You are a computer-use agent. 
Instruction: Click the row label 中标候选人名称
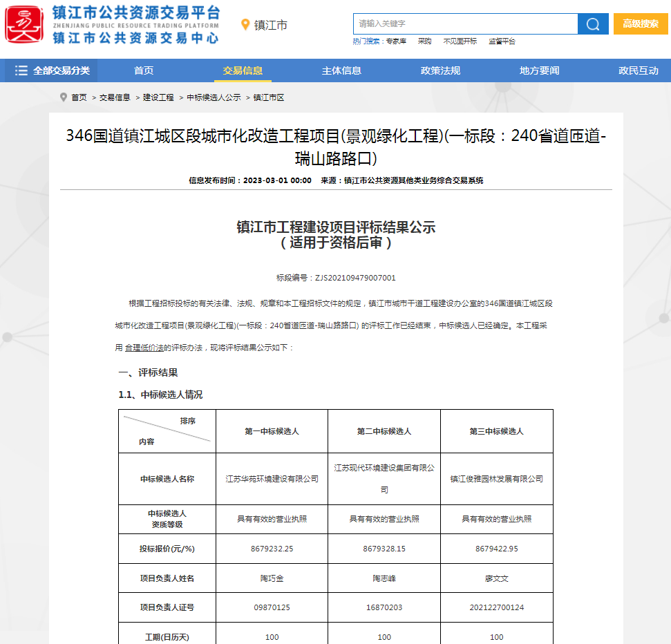click(167, 479)
